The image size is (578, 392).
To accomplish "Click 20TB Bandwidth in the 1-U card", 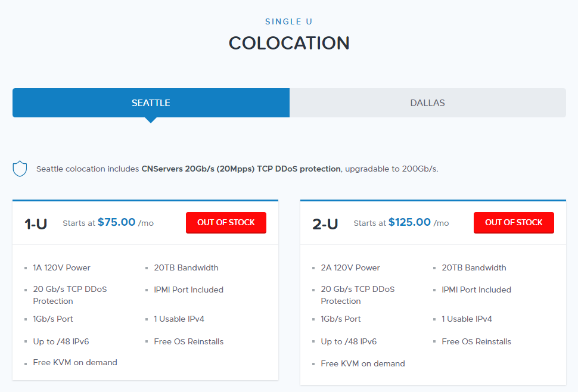I will [x=186, y=268].
